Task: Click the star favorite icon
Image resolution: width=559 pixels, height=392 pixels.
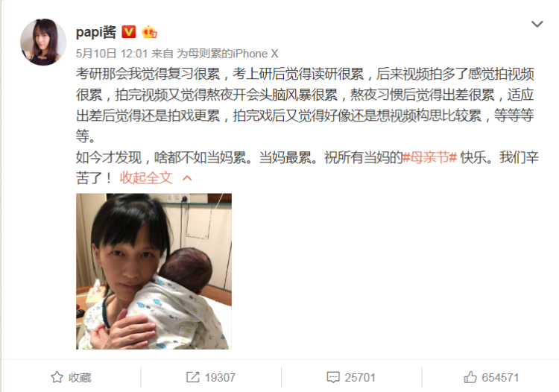Action: click(57, 377)
